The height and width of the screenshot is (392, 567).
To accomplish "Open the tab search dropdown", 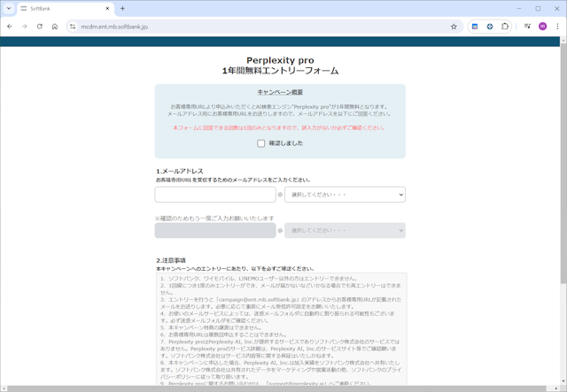I will [x=9, y=8].
